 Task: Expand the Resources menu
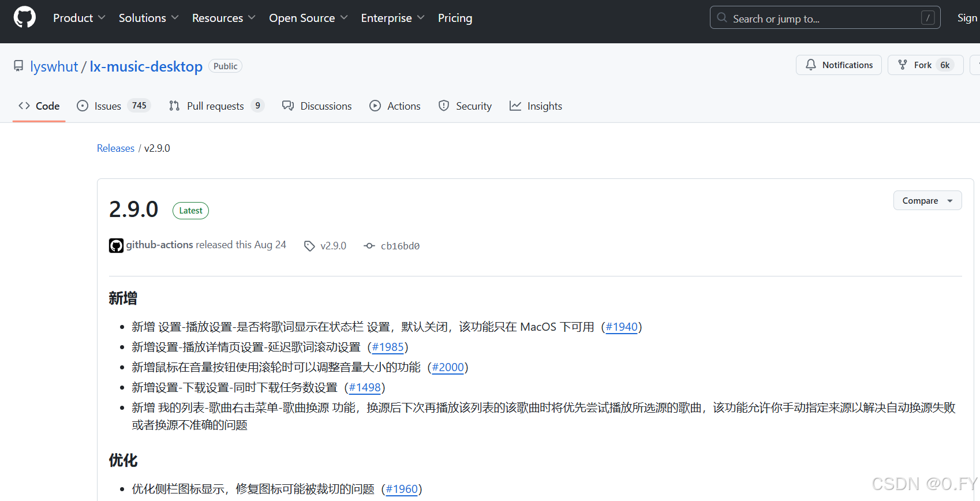223,18
